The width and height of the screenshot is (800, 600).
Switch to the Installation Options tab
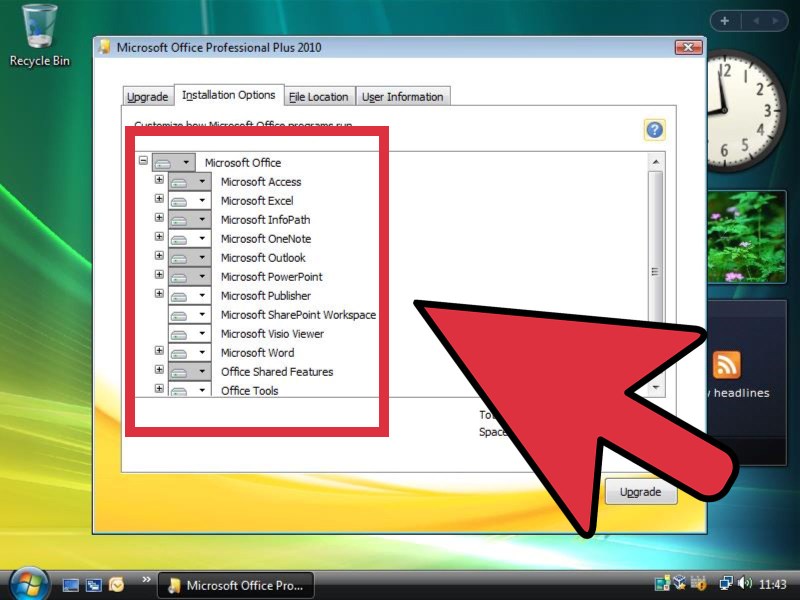229,95
